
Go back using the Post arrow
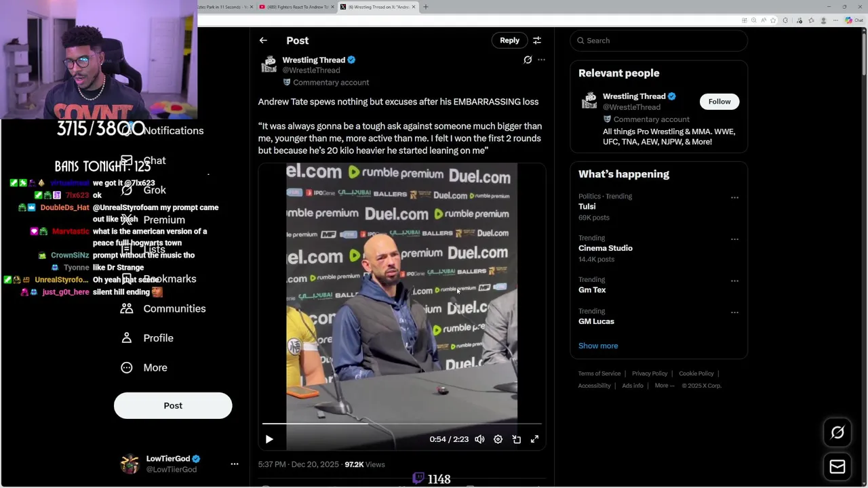coord(263,41)
